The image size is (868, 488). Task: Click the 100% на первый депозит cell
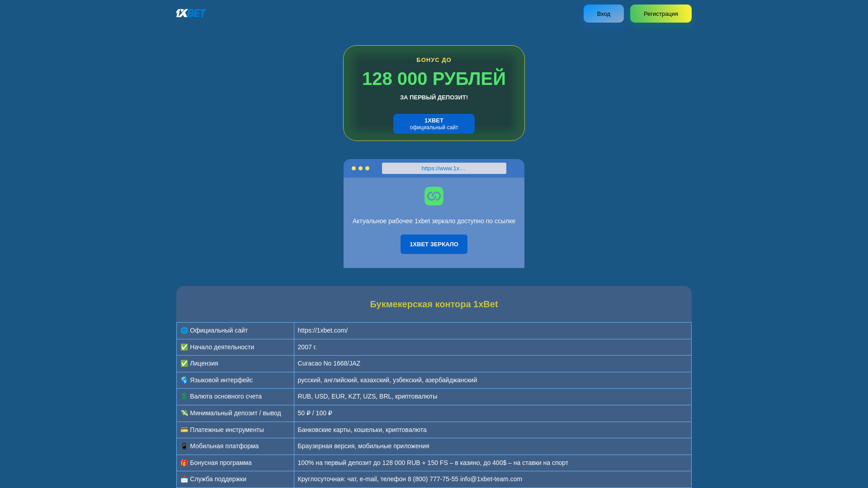coord(493,463)
